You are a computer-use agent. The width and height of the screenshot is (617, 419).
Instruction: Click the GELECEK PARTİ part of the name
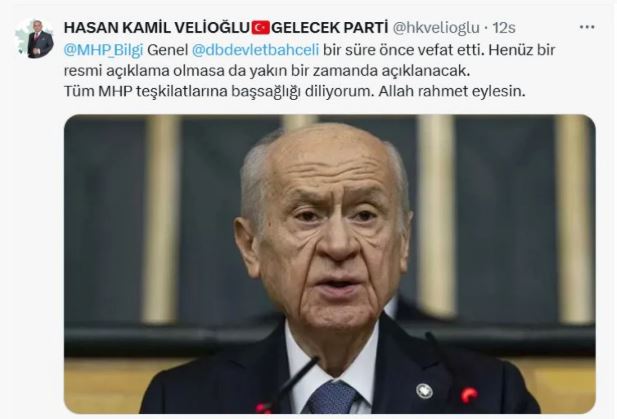[330, 28]
